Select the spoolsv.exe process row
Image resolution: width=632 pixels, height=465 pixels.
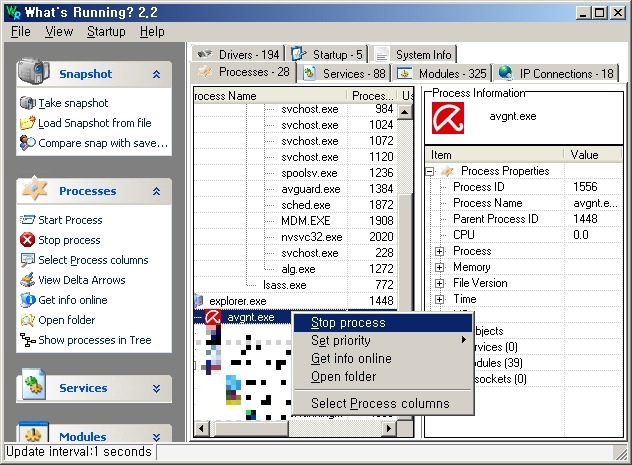click(x=295, y=173)
